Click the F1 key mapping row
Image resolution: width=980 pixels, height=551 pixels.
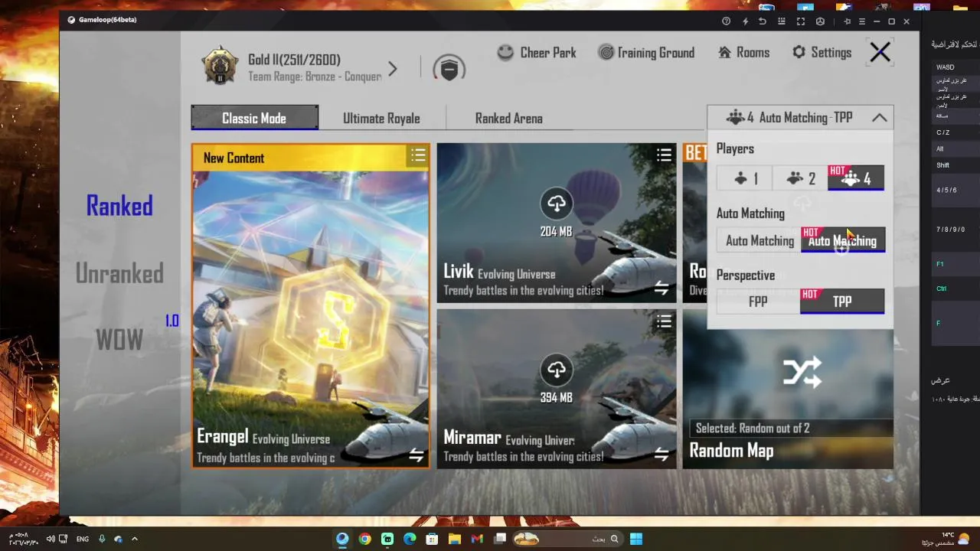[955, 264]
